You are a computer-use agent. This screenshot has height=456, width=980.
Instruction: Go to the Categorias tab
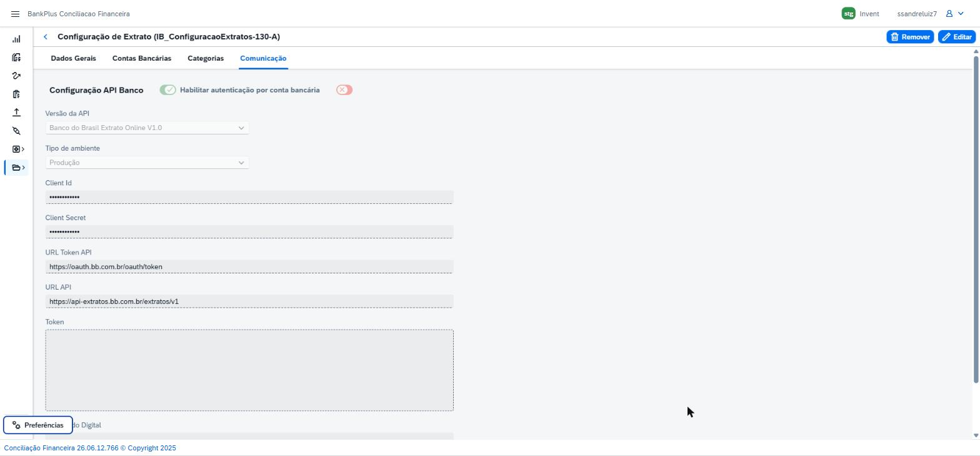point(206,58)
